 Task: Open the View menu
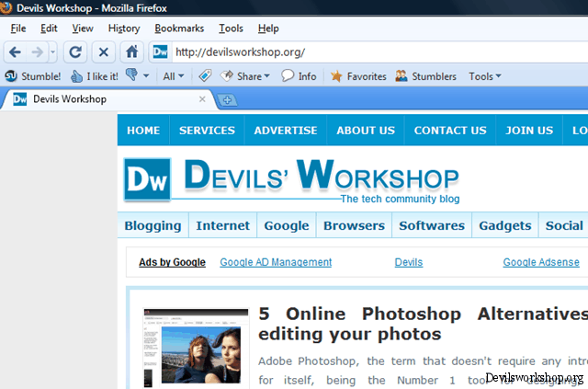click(83, 29)
